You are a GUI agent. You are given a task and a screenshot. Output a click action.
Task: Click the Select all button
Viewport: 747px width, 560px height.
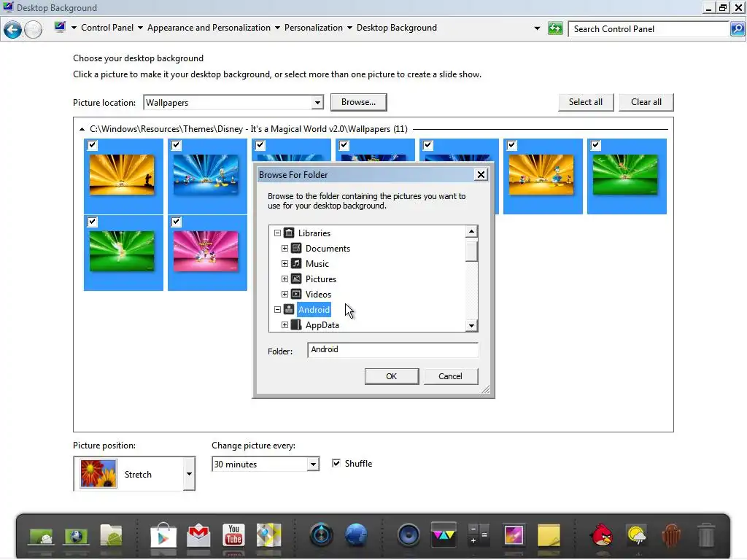pyautogui.click(x=586, y=102)
